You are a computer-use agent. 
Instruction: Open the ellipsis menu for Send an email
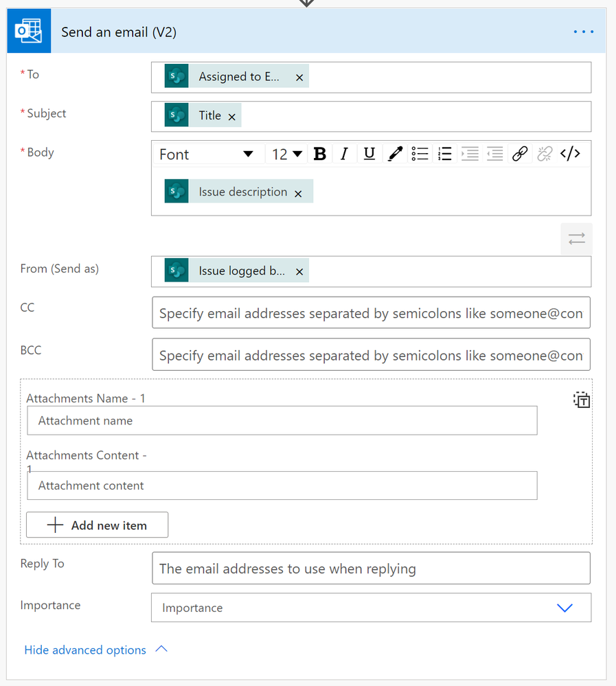click(584, 32)
